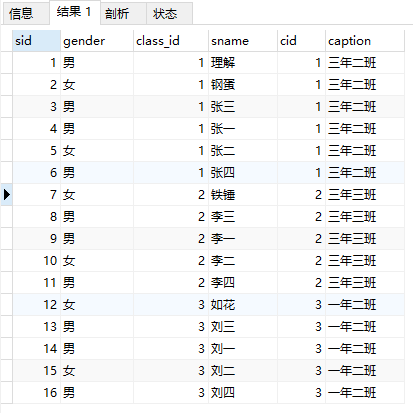The image size is (413, 413).
Task: Click caption cell in 如花 row
Action: (x=365, y=304)
